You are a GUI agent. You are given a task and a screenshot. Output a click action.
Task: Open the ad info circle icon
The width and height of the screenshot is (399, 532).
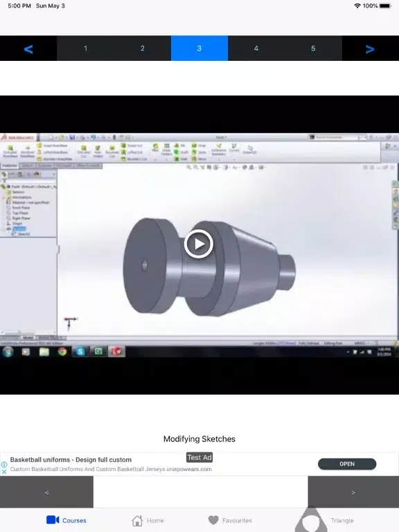[x=4, y=465]
